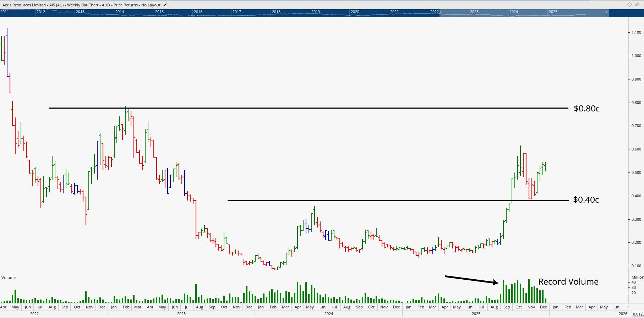Click the 2023 year label on bottom axis

pos(181,314)
